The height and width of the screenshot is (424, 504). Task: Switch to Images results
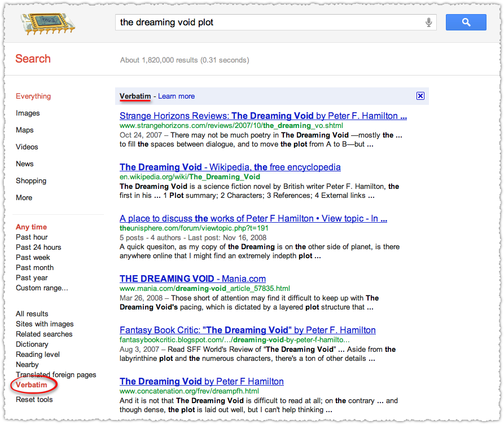[28, 113]
